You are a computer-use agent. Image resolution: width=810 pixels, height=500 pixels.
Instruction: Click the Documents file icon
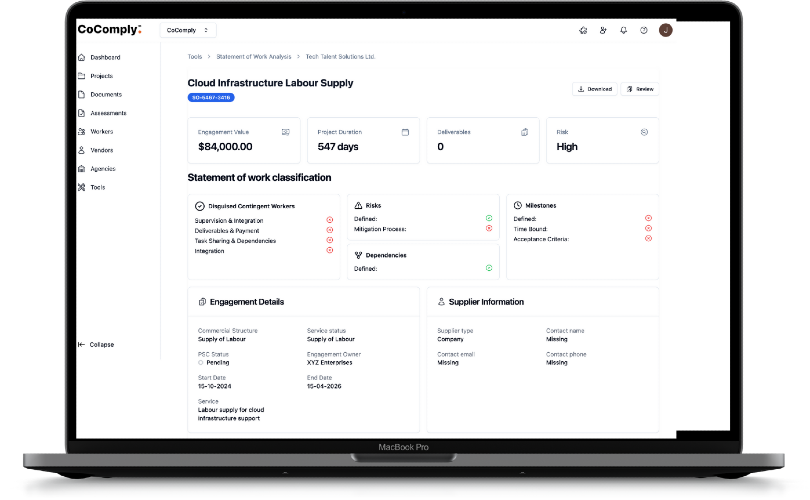tap(82, 95)
